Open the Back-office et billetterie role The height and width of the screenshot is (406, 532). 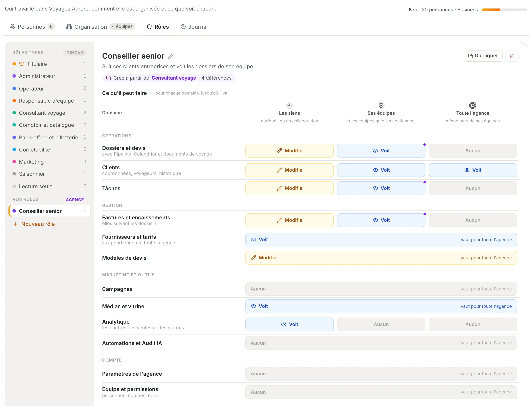pyautogui.click(x=49, y=137)
